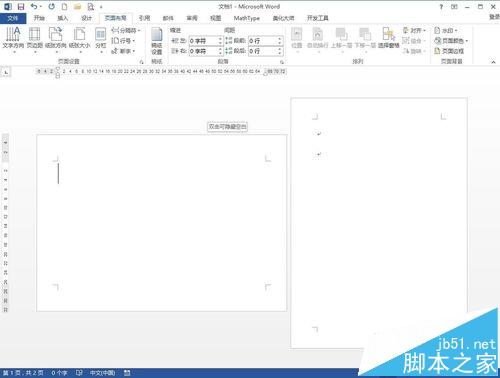The width and height of the screenshot is (500, 378).
Task: Switch to the 插入 (Insert) tab
Action: coord(62,18)
